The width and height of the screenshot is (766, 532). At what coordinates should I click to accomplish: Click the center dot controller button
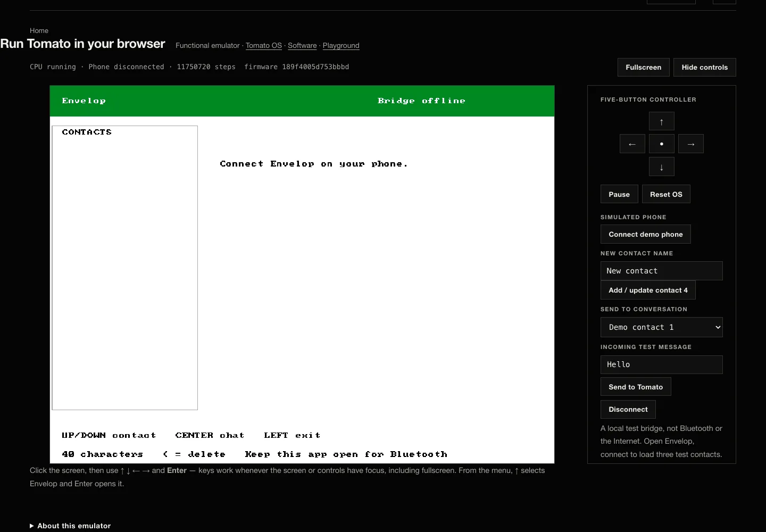pyautogui.click(x=662, y=144)
